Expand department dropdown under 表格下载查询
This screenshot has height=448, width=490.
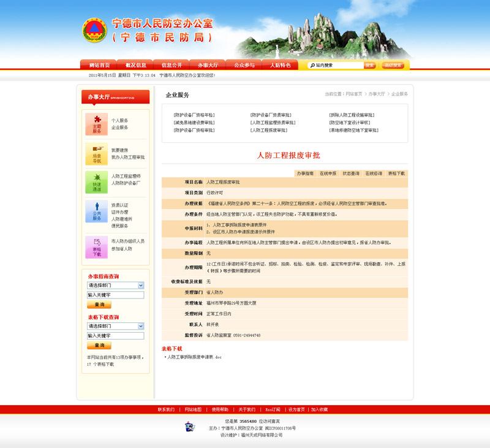click(x=140, y=327)
